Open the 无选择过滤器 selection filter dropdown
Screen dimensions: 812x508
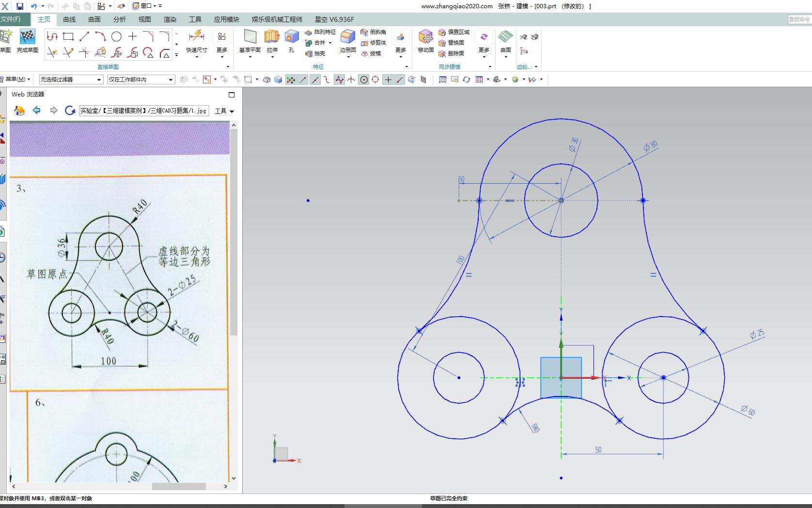99,79
